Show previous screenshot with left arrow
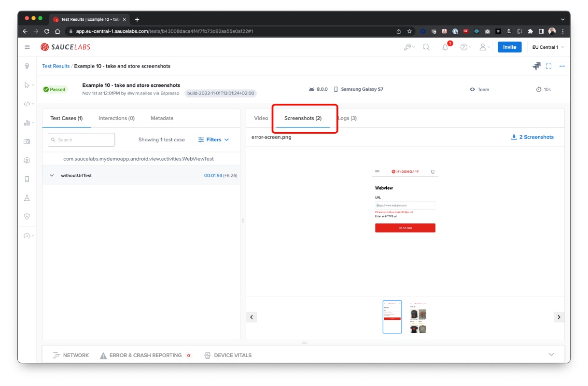 tap(252, 317)
